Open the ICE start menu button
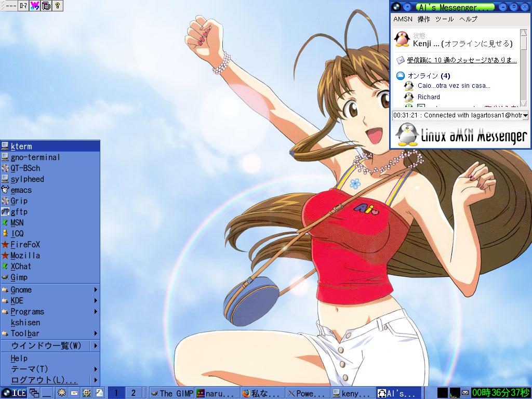This screenshot has height=399, width=532. tap(14, 393)
